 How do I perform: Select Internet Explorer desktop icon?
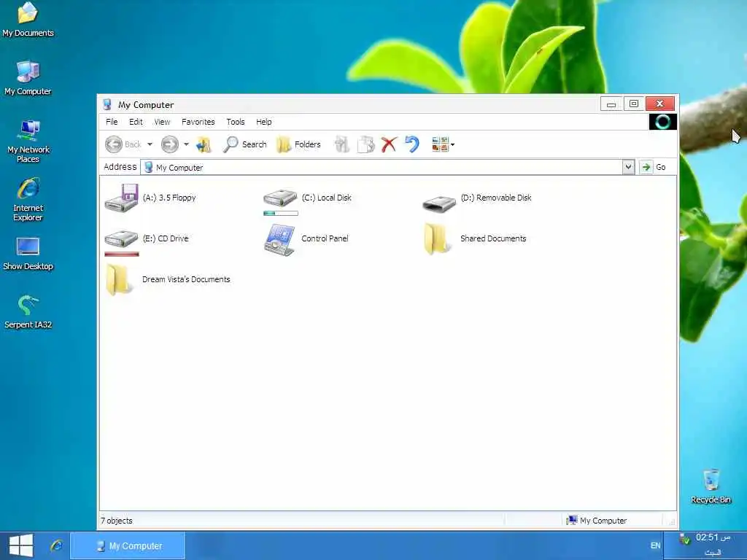click(28, 200)
